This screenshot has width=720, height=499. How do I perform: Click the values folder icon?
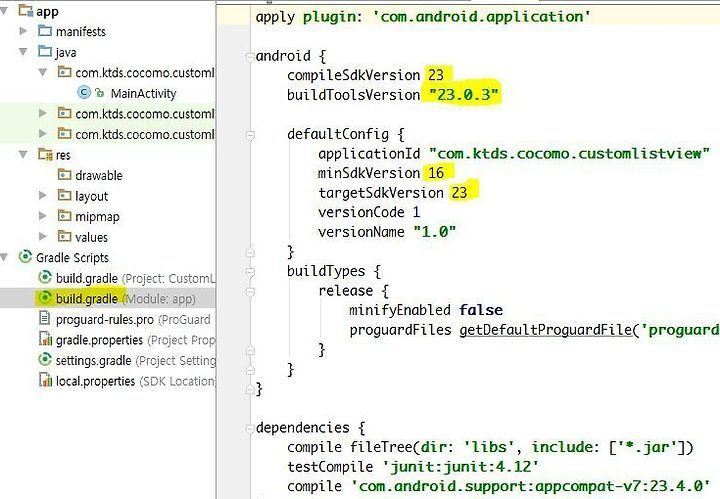click(64, 236)
